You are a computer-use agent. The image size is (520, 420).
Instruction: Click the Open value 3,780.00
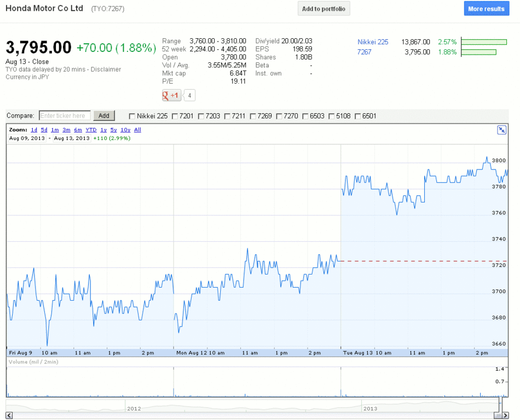pyautogui.click(x=234, y=57)
